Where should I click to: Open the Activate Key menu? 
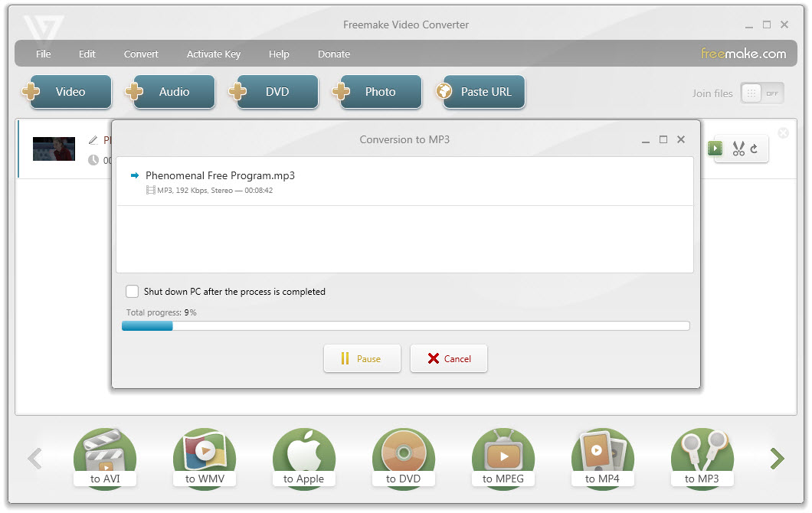pos(214,54)
